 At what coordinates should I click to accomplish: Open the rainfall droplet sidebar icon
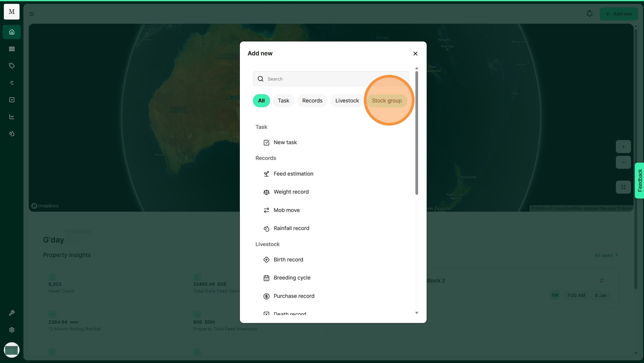12,134
